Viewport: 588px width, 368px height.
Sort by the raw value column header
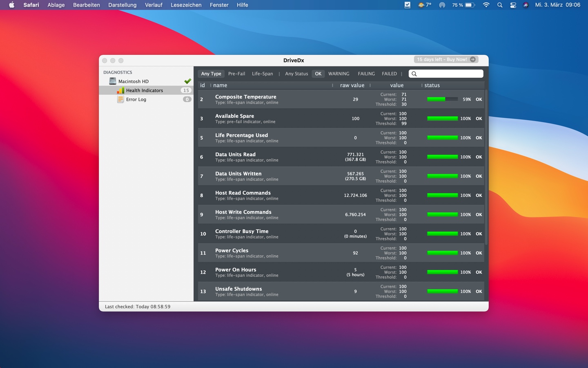(352, 85)
